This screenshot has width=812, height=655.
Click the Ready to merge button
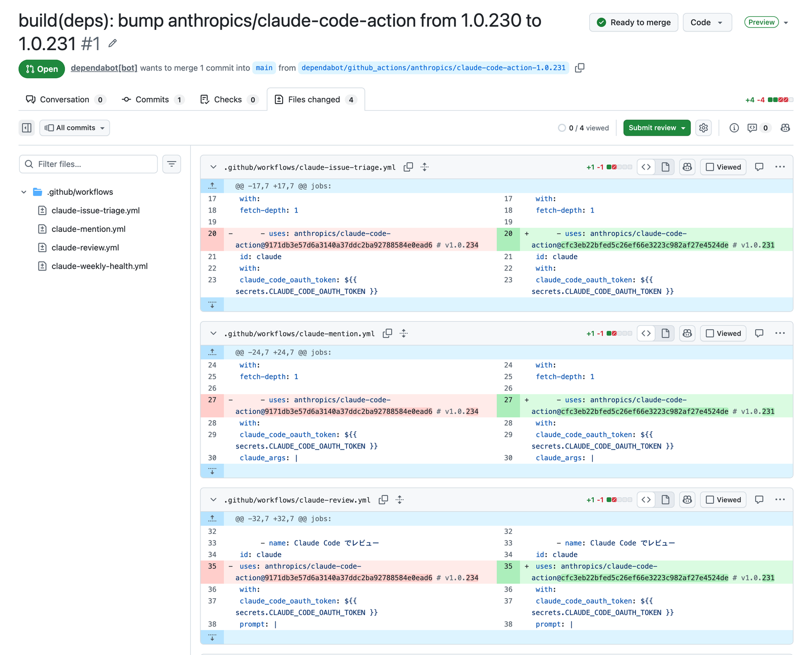point(633,22)
